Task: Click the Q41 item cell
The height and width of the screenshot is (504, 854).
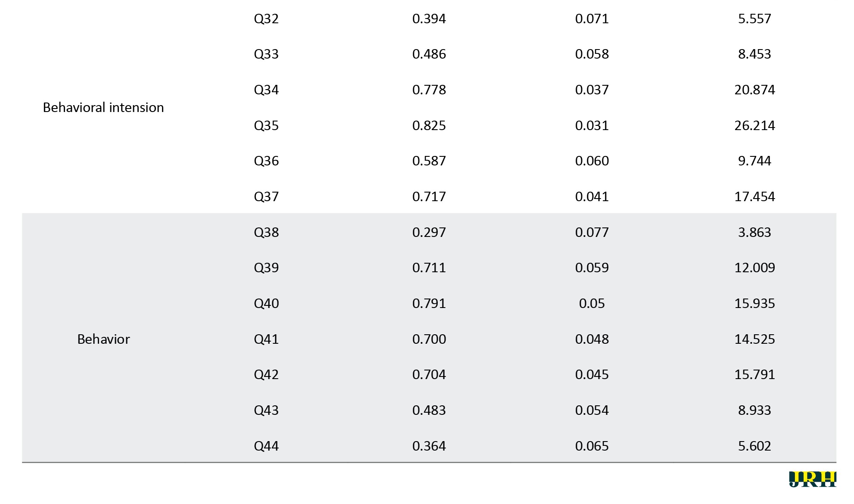Action: (x=266, y=339)
